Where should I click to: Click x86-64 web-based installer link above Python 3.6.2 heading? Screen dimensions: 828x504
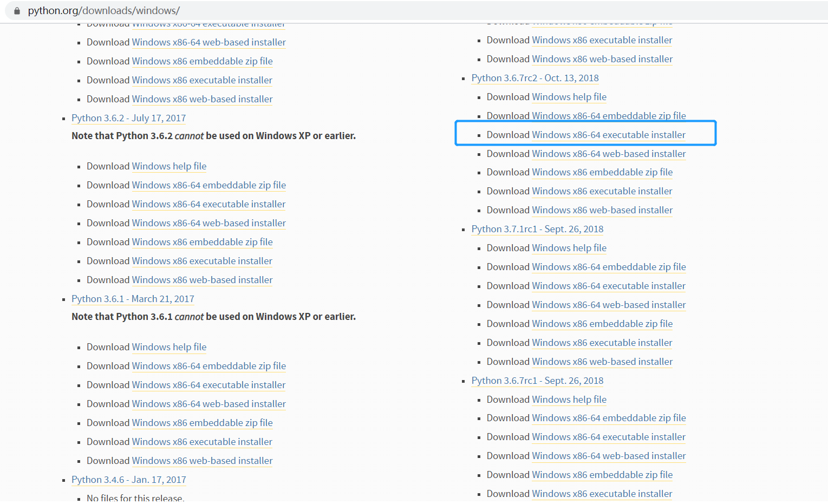click(x=209, y=42)
